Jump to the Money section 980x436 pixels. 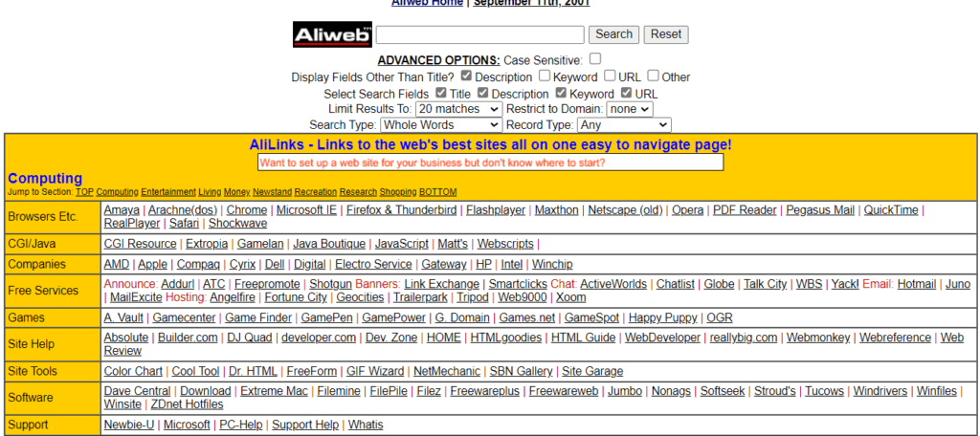click(237, 192)
